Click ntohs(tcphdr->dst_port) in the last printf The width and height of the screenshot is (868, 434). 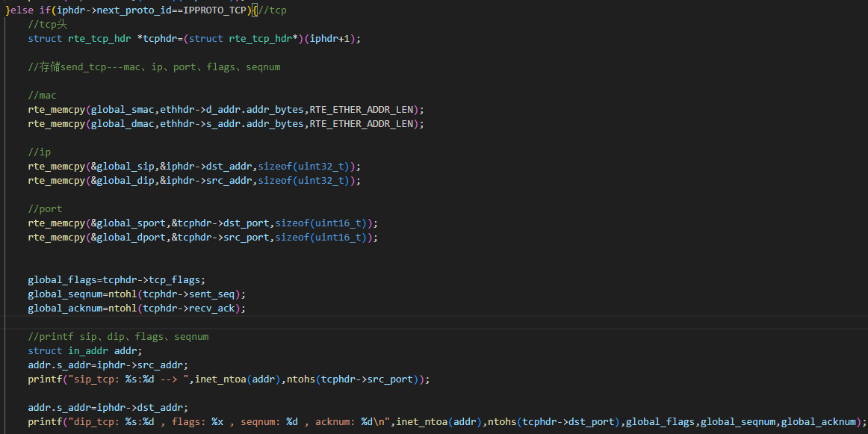click(554, 422)
